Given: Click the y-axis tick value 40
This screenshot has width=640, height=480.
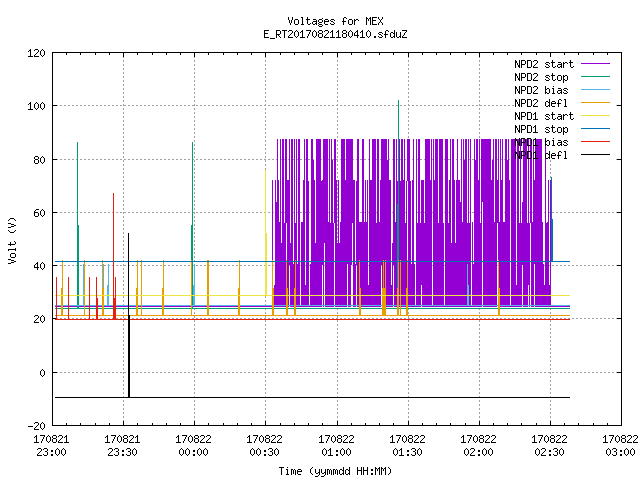Looking at the screenshot, I should [39, 266].
